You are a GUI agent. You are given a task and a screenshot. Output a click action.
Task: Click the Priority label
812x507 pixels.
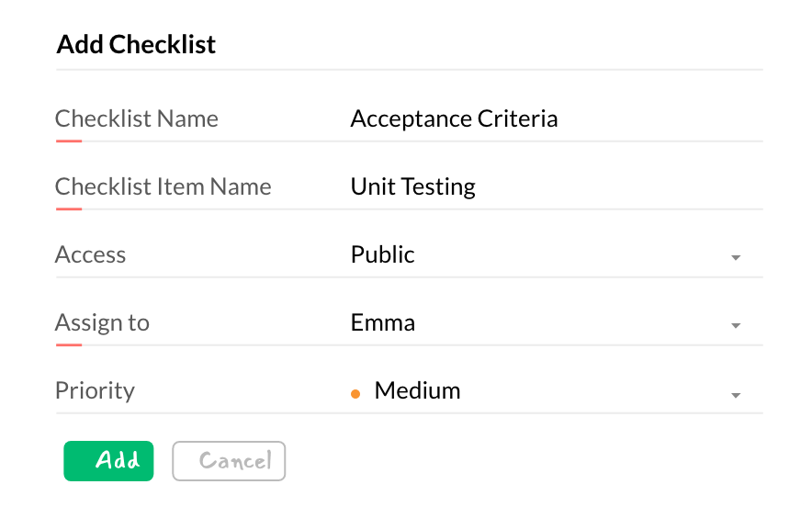coord(95,390)
